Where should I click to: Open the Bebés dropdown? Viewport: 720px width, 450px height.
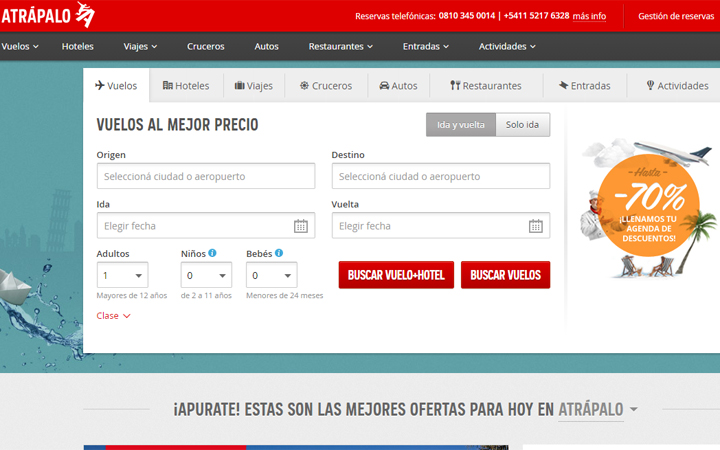coord(271,275)
